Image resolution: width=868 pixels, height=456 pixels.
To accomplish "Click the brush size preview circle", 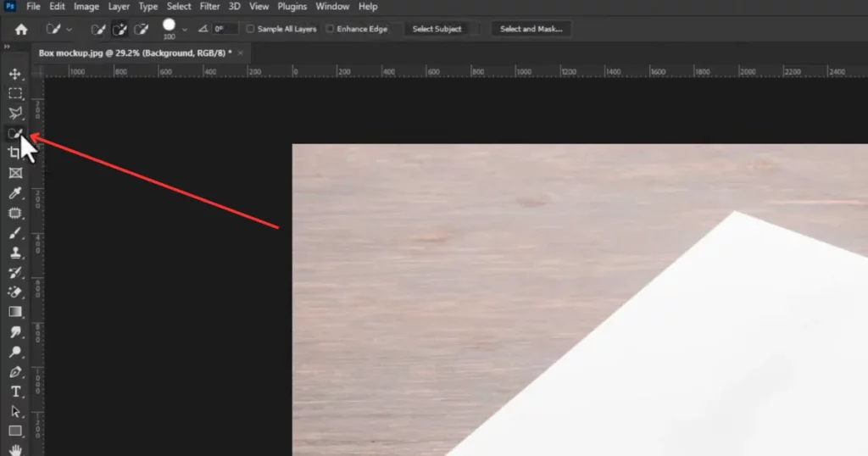I will click(x=169, y=25).
